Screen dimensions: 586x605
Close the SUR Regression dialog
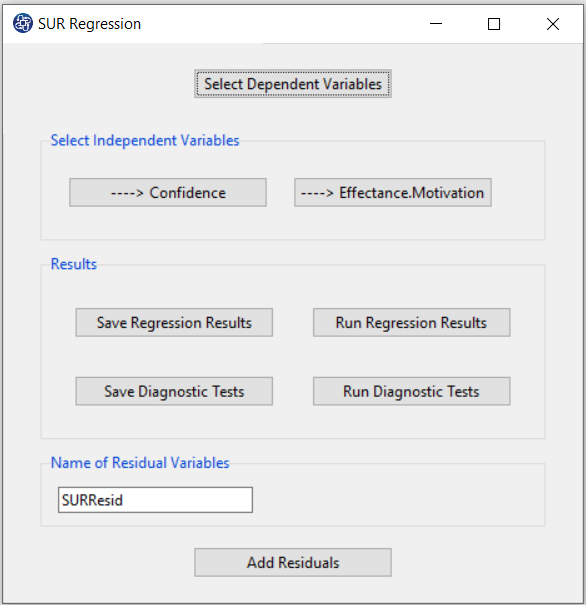(x=553, y=24)
